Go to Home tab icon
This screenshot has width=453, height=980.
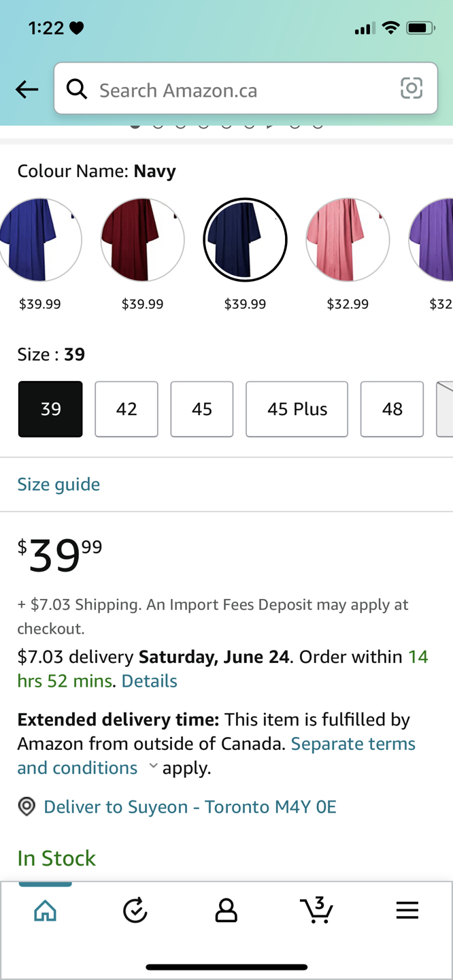(x=46, y=911)
